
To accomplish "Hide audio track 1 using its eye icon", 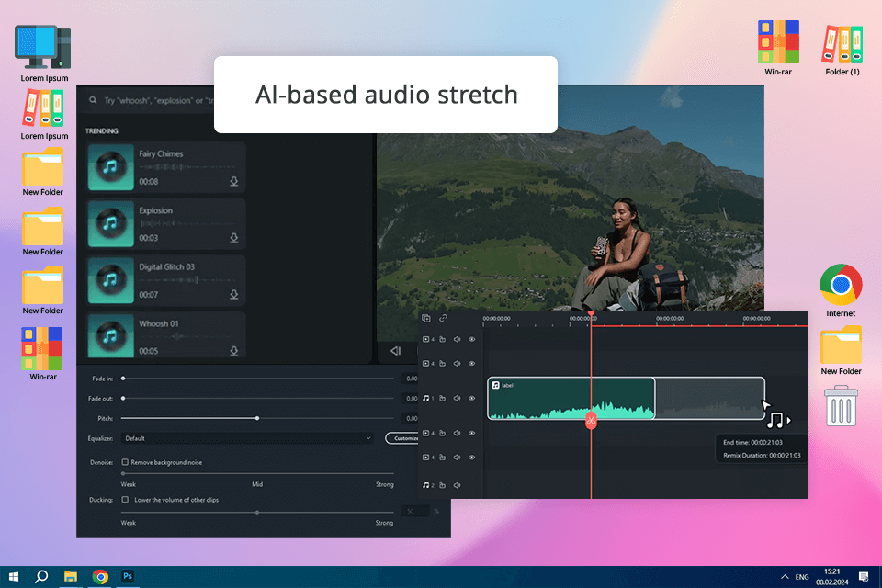I will [472, 399].
